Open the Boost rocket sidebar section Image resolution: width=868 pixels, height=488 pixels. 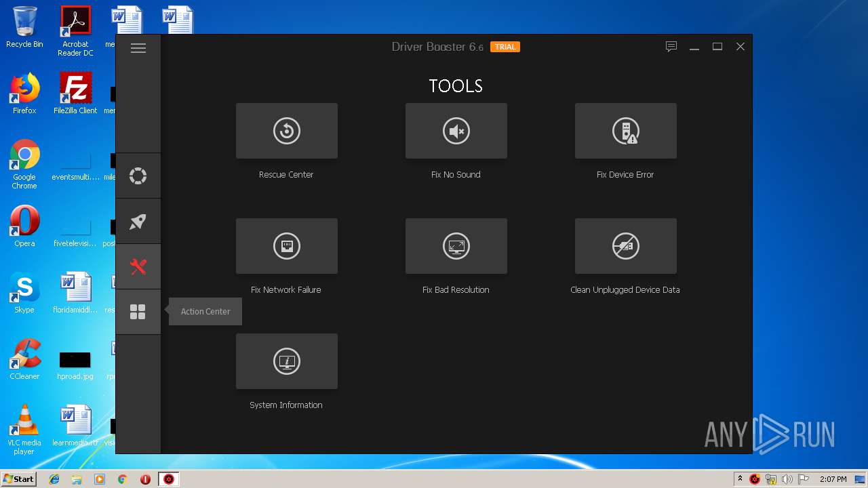(138, 222)
